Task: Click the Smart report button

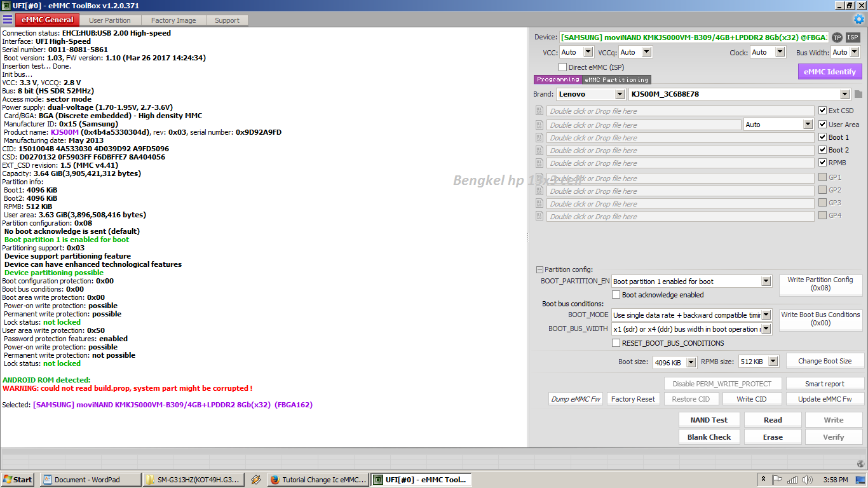Action: click(825, 384)
